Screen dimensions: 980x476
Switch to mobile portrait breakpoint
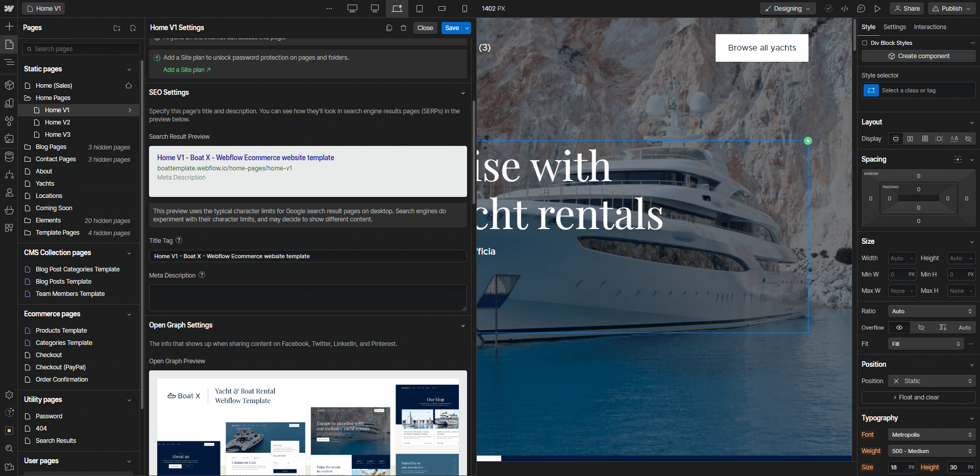pyautogui.click(x=464, y=9)
